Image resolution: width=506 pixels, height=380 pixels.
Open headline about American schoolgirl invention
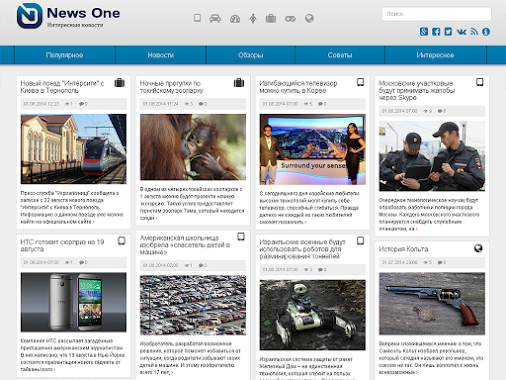coord(185,245)
